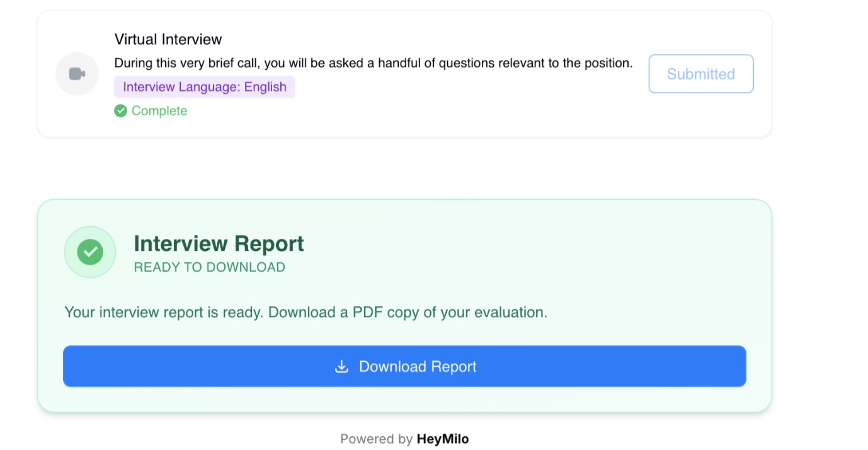This screenshot has width=868, height=450.
Task: Click the READY TO DOWNLOAD status label
Action: pos(209,267)
